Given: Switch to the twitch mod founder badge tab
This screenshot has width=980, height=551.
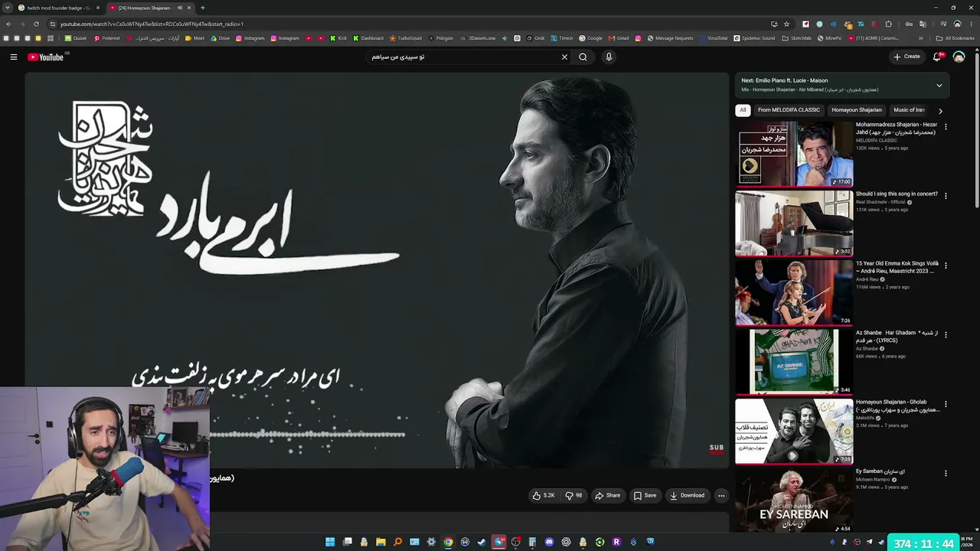Looking at the screenshot, I should coord(58,8).
